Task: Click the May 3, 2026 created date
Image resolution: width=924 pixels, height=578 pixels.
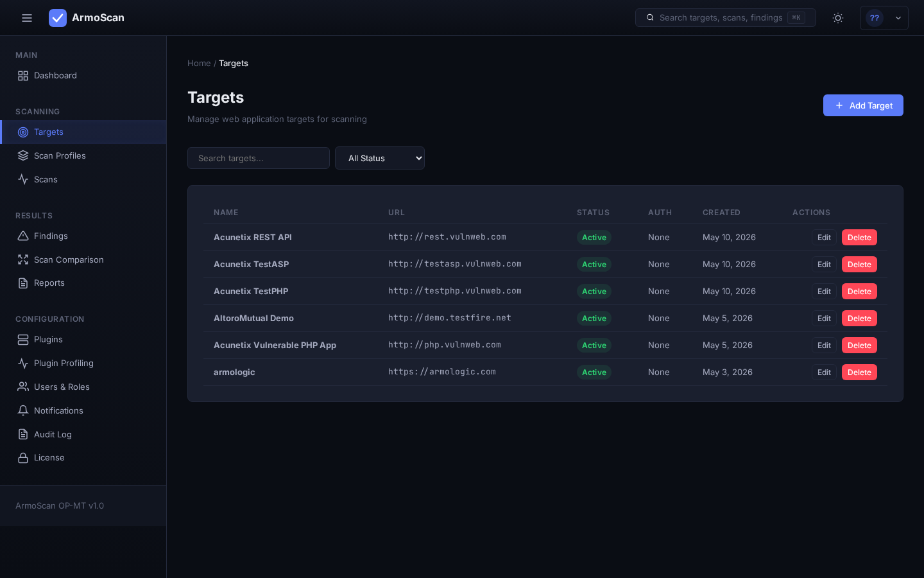Action: pyautogui.click(x=728, y=372)
